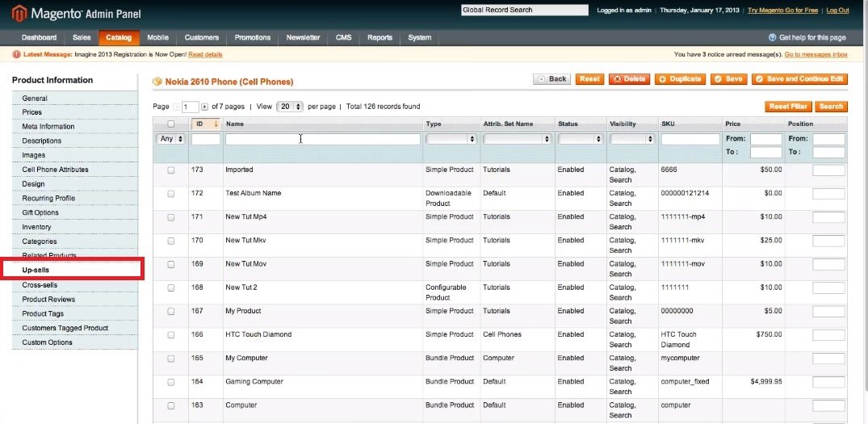This screenshot has width=868, height=424.
Task: Check the select-all checkbox in header
Action: pyautogui.click(x=170, y=124)
